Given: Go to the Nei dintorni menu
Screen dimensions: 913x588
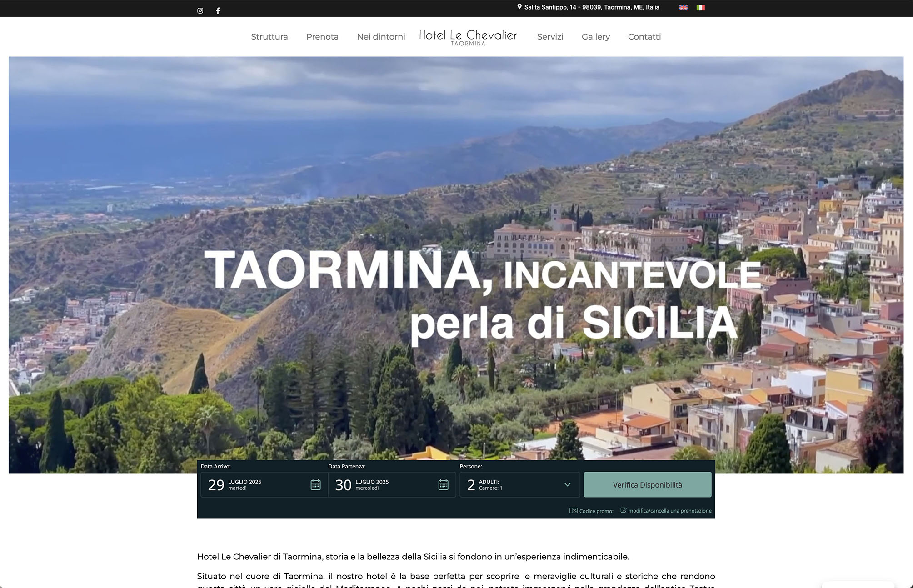Looking at the screenshot, I should (x=381, y=37).
